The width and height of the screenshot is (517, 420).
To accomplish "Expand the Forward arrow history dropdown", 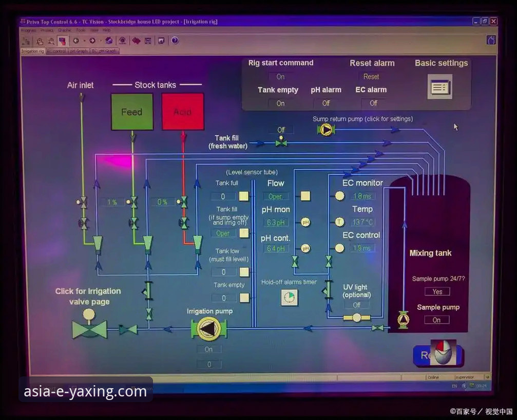I will pos(100,41).
